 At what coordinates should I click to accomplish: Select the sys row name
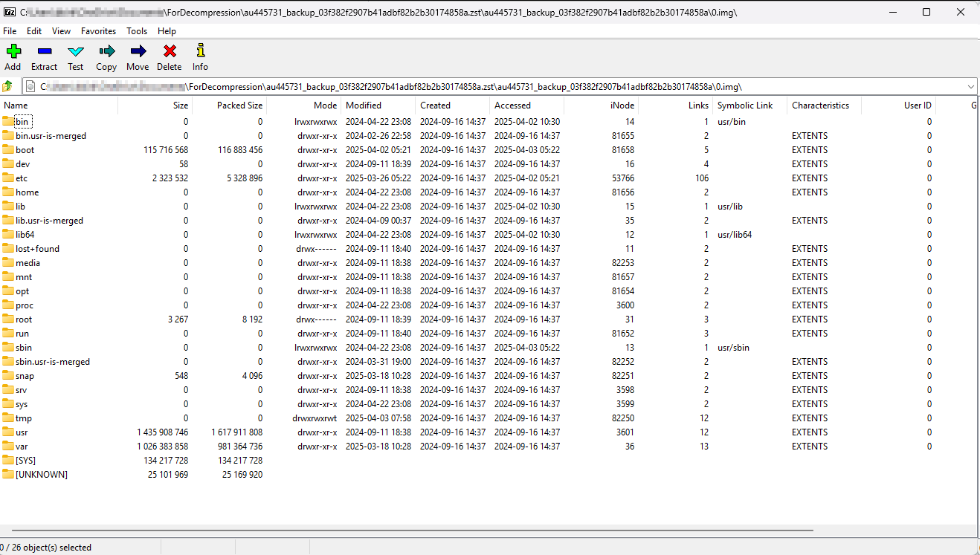pos(22,404)
